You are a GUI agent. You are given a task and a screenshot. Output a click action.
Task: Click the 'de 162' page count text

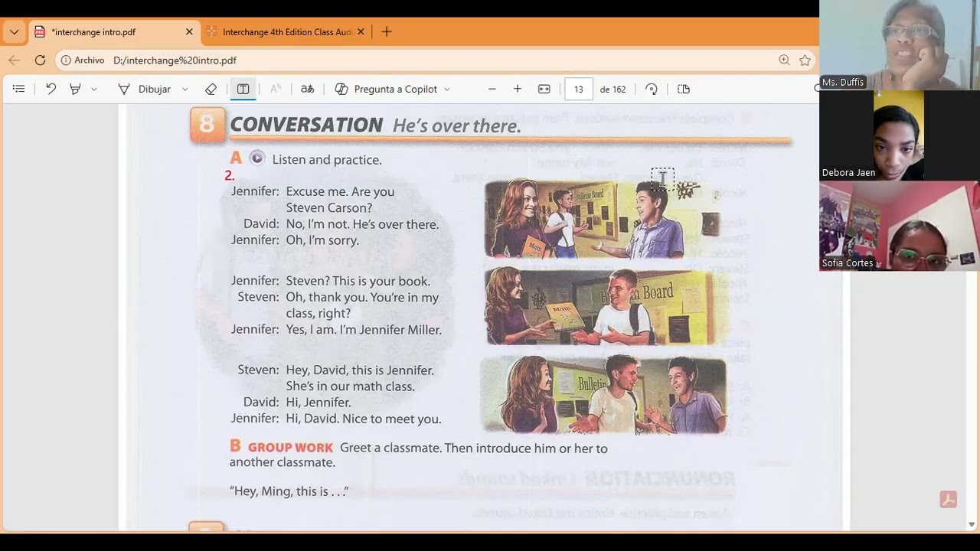point(612,90)
